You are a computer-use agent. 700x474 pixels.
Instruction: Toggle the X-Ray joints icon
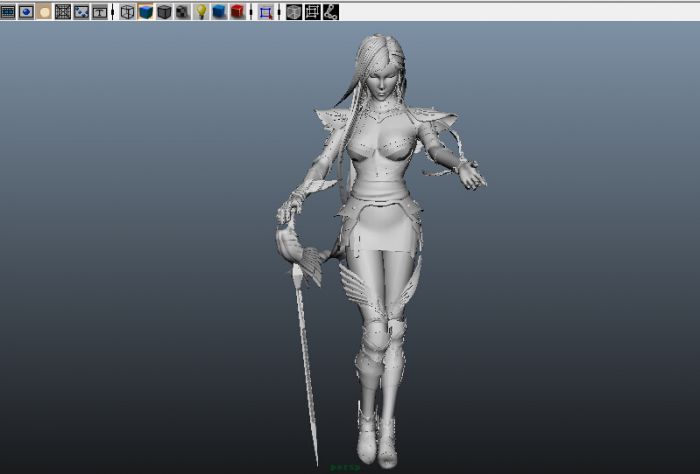(330, 12)
